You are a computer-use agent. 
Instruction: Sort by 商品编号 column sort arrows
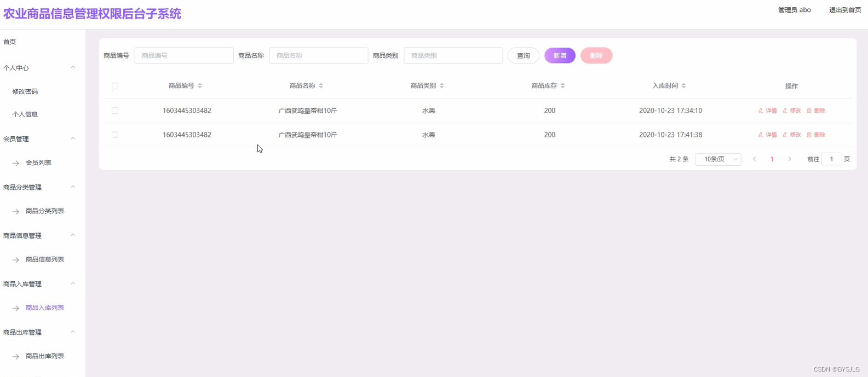(x=200, y=86)
